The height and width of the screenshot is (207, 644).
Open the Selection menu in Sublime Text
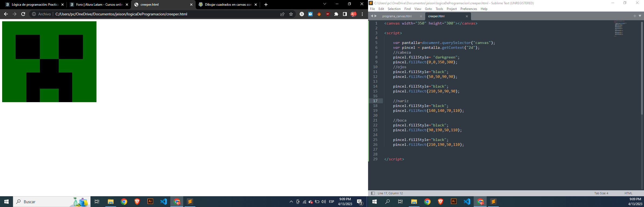click(x=394, y=9)
